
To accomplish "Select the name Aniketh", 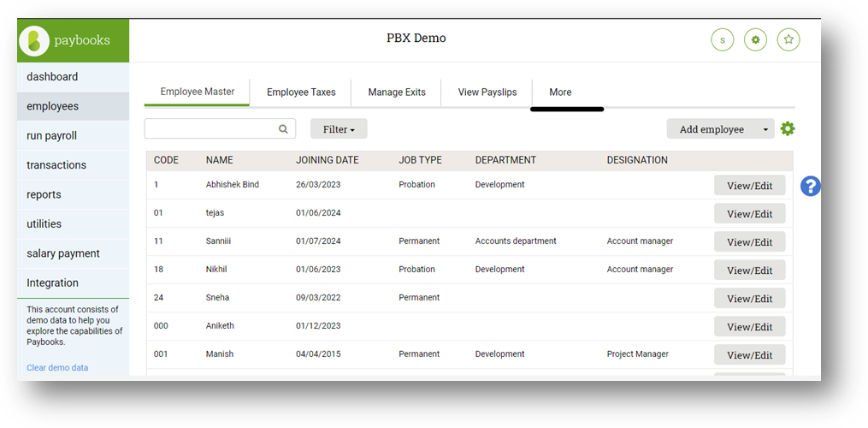I will pos(220,326).
